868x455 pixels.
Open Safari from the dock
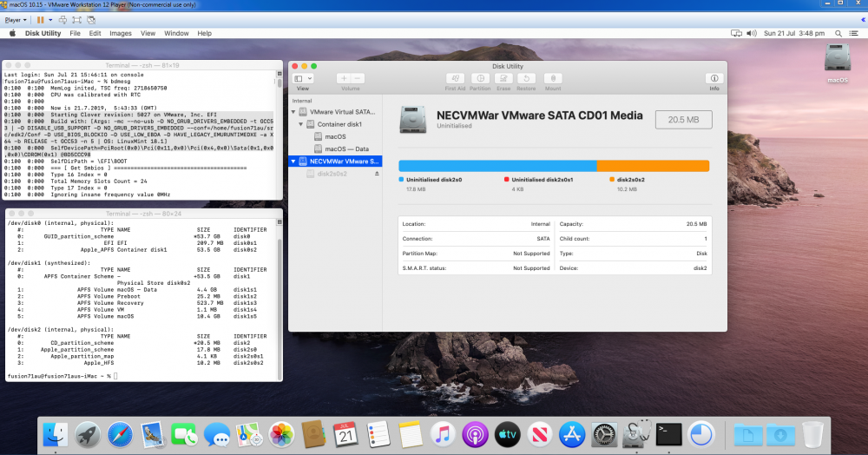pyautogui.click(x=120, y=435)
